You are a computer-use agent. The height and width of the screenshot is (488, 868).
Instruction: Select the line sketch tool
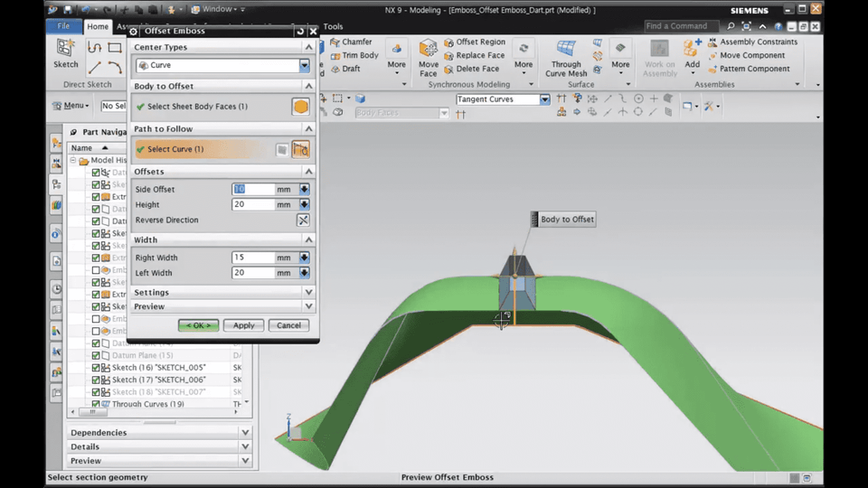[95, 68]
